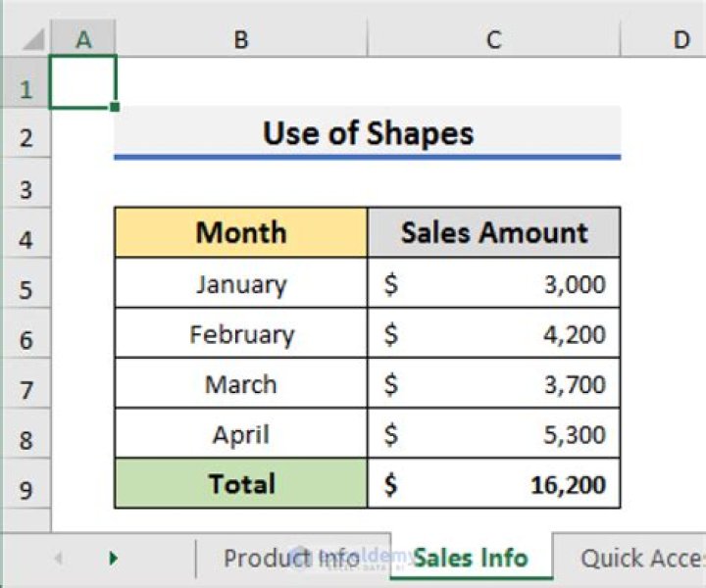Select row 6 header
The height and width of the screenshot is (588, 706).
point(25,333)
